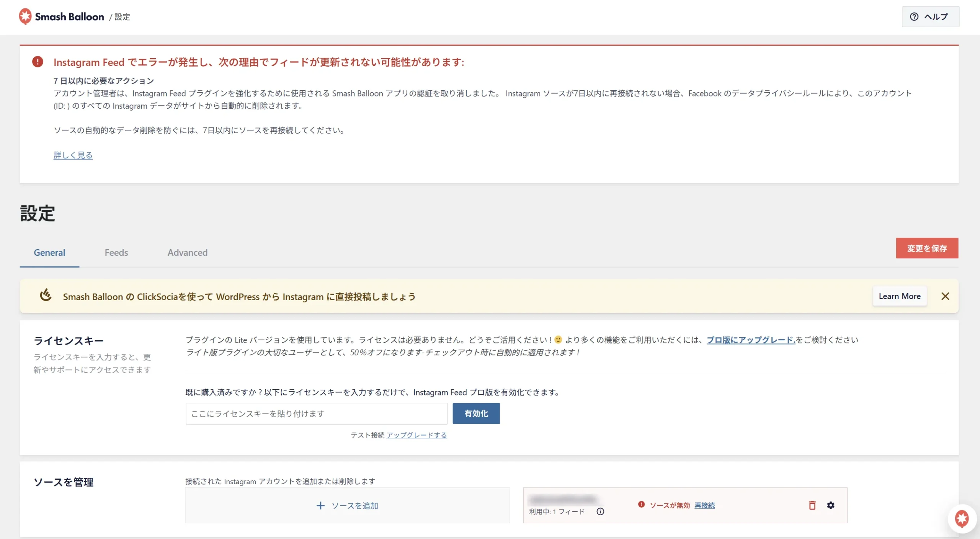Click the help question mark icon

pyautogui.click(x=914, y=17)
